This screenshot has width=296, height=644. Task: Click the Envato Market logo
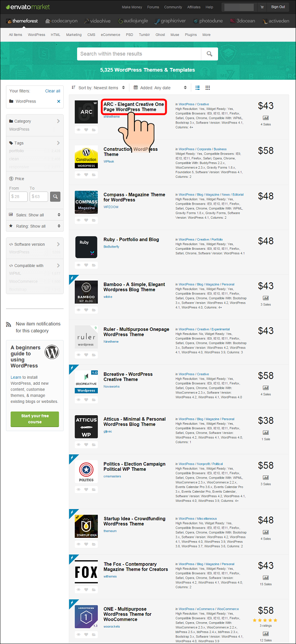tap(28, 7)
